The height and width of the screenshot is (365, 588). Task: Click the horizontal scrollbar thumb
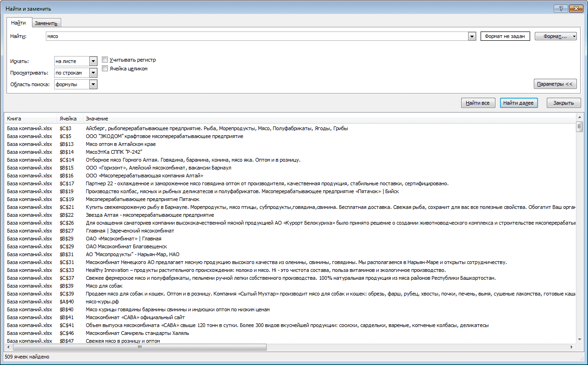139,346
